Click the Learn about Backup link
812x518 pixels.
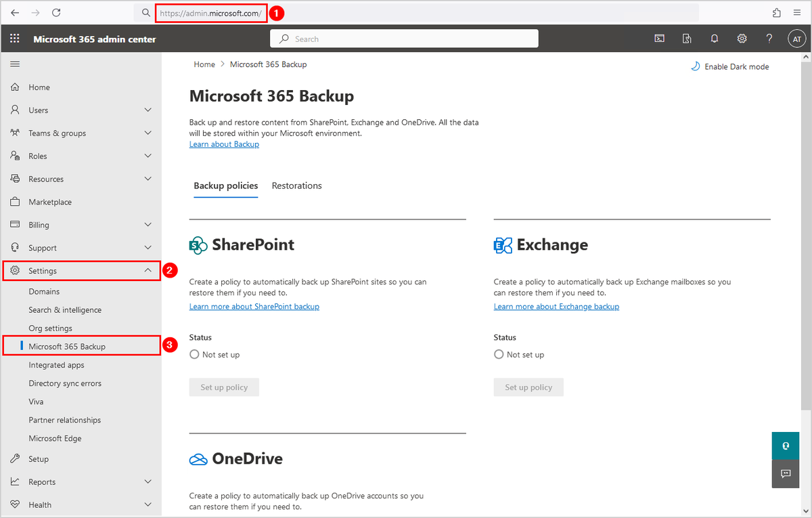coord(224,144)
